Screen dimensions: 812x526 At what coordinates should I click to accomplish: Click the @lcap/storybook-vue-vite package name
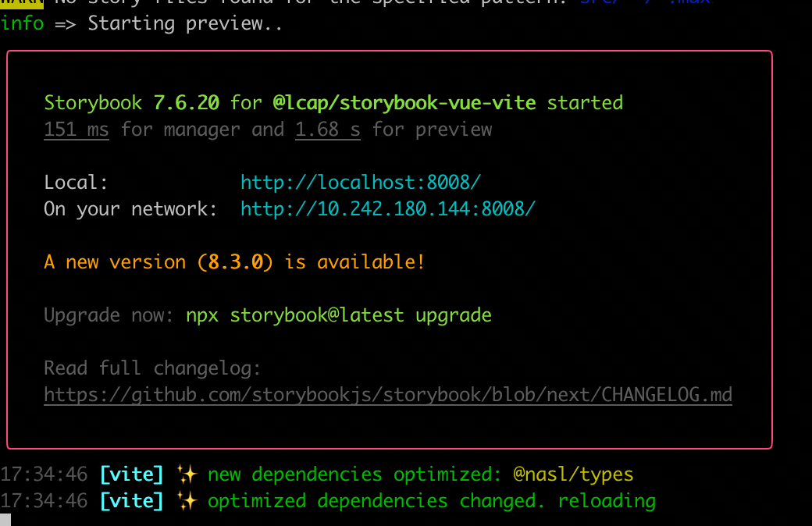pos(404,102)
